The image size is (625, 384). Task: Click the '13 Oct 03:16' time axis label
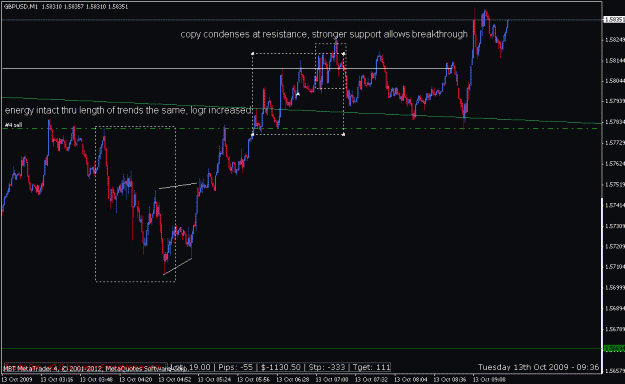[x=57, y=379]
